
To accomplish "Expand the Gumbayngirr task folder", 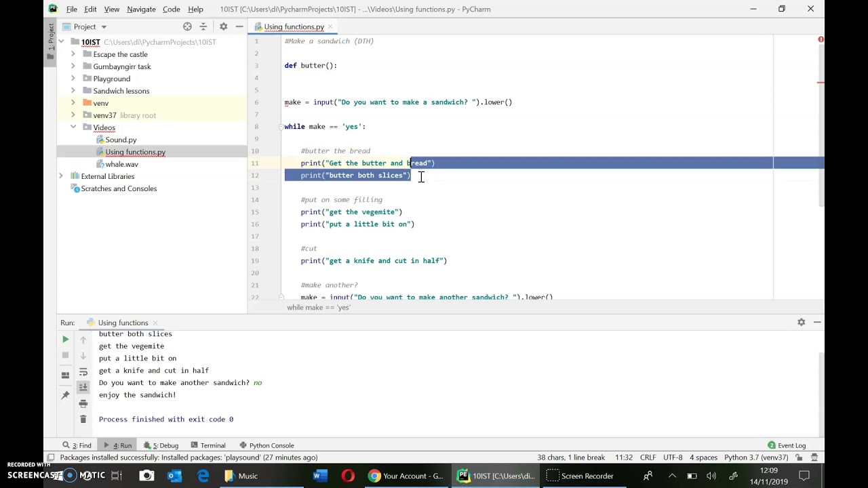I will coord(73,66).
